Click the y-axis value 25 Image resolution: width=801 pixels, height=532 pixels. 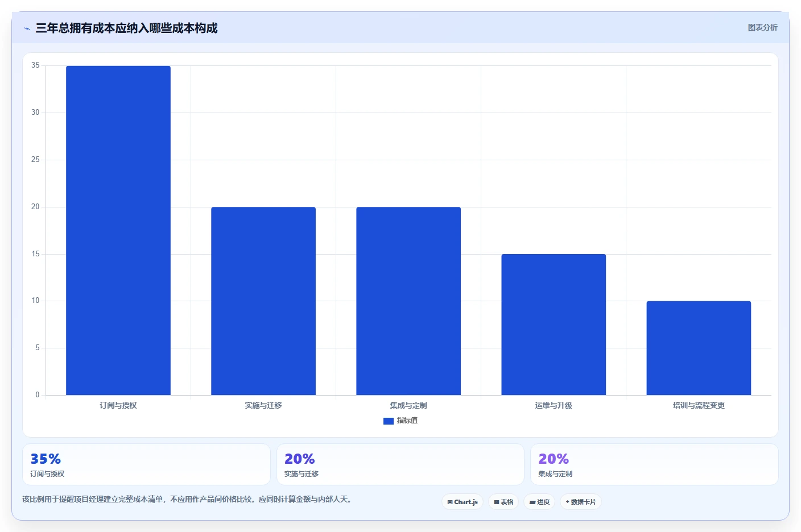click(x=35, y=160)
